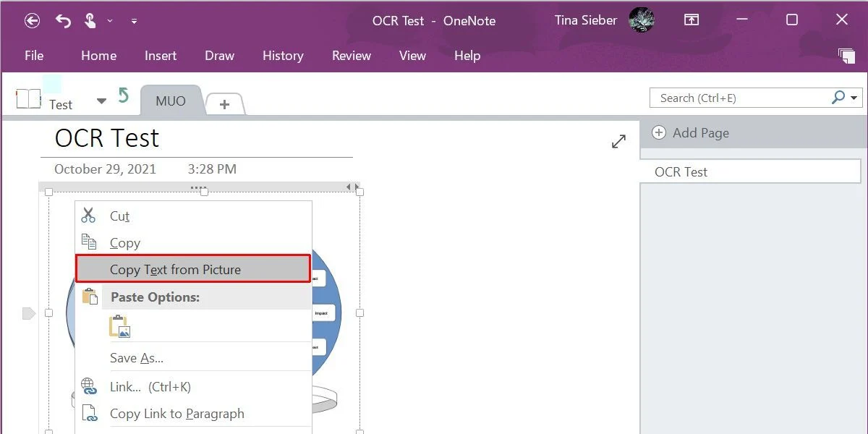
Task: Click the Back arrow in the title bar
Action: (32, 21)
